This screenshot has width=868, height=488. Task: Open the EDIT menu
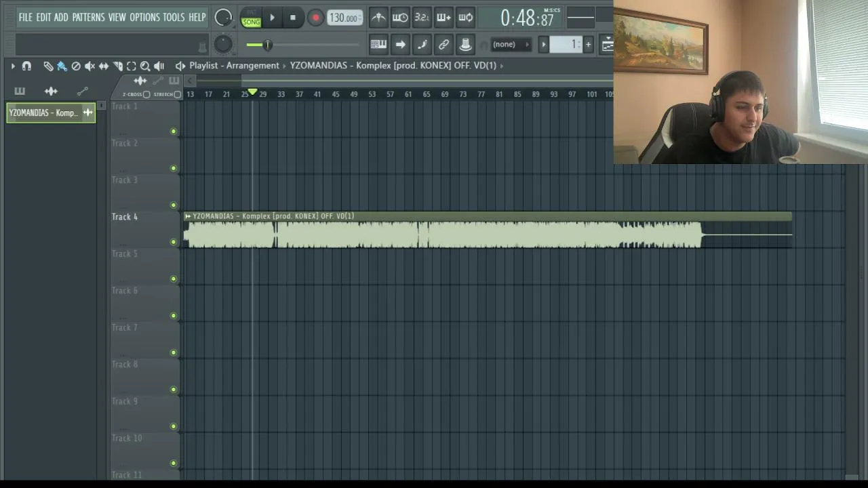point(43,17)
